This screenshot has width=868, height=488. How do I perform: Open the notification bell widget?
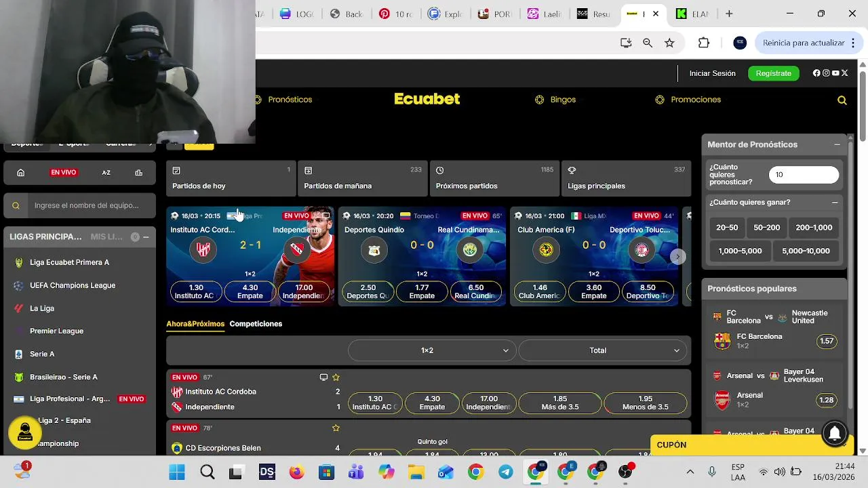(835, 433)
